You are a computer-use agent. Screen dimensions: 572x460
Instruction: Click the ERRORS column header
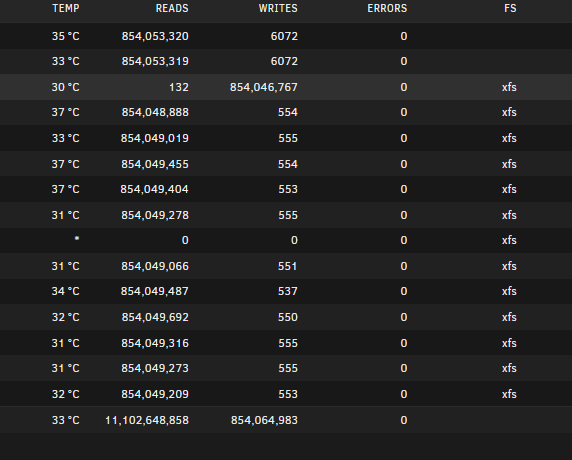(387, 8)
